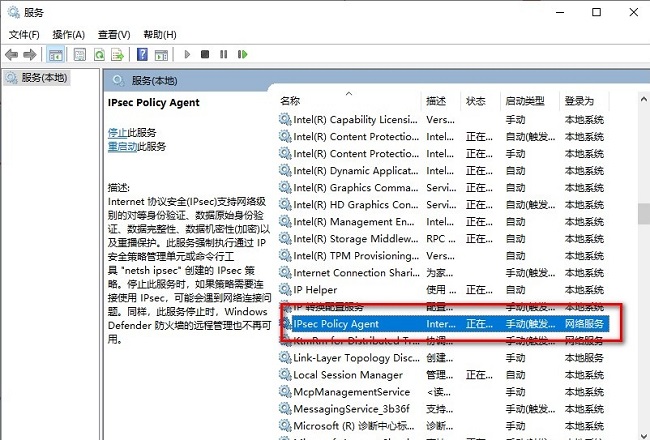Image resolution: width=650 pixels, height=440 pixels.
Task: Select Local Session Manager service row
Action: [443, 374]
